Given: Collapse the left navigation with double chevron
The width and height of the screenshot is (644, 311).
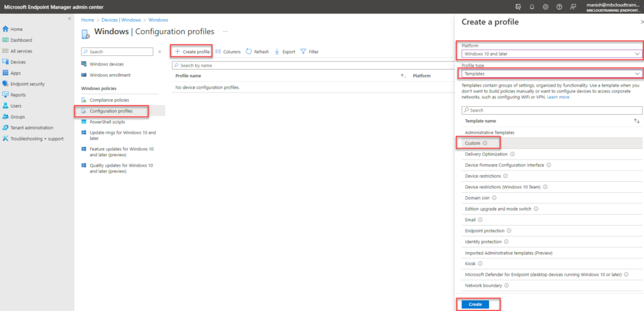Looking at the screenshot, I should click(x=70, y=19).
